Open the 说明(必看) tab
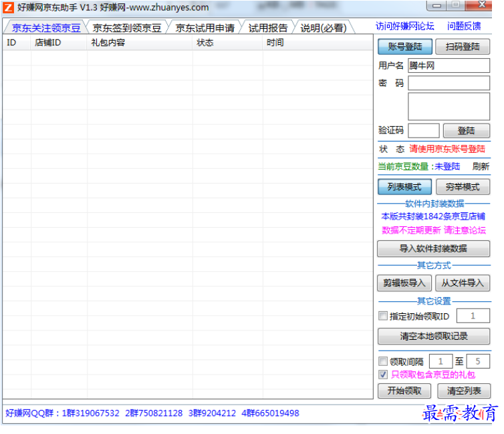This screenshot has height=434, width=504. 324,28
